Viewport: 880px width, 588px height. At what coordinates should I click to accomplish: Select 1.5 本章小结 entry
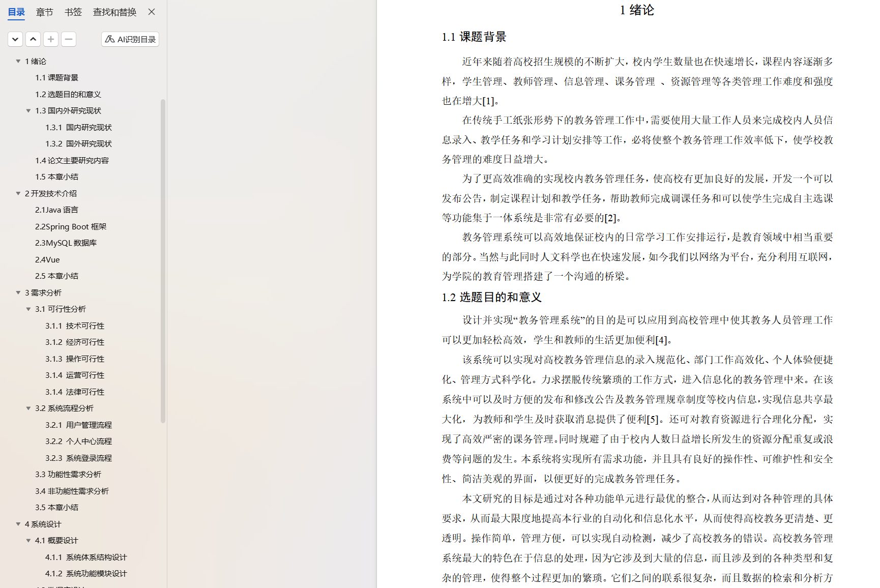point(56,177)
